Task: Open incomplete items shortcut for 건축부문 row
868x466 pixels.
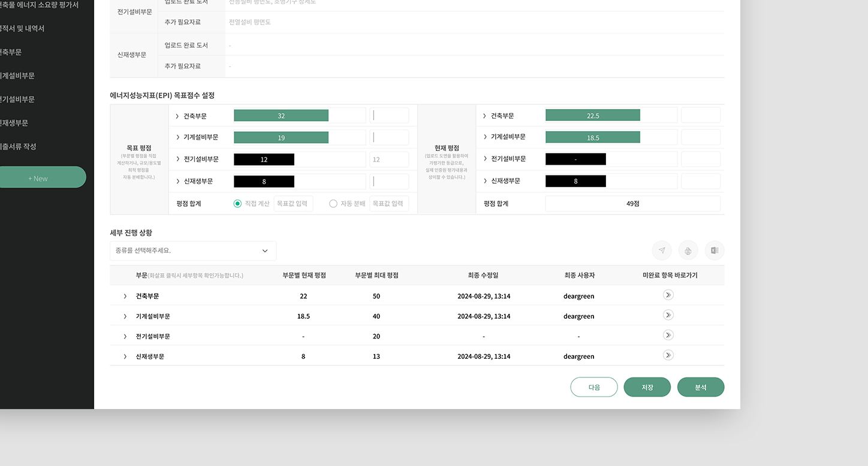Action: 668,295
